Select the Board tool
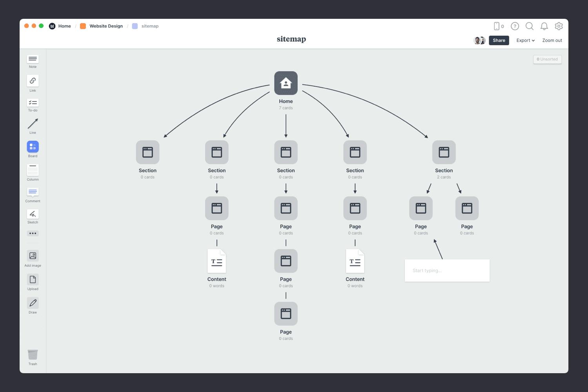This screenshot has height=392, width=588. (33, 147)
